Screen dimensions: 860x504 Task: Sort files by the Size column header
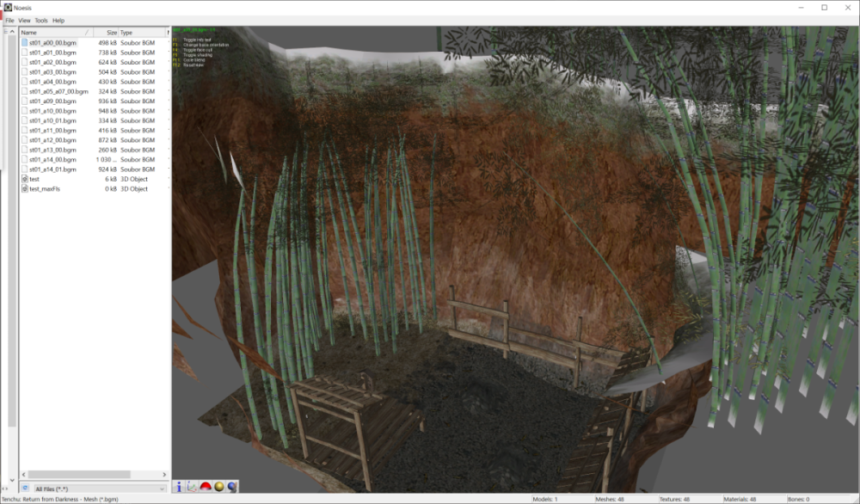(106, 33)
